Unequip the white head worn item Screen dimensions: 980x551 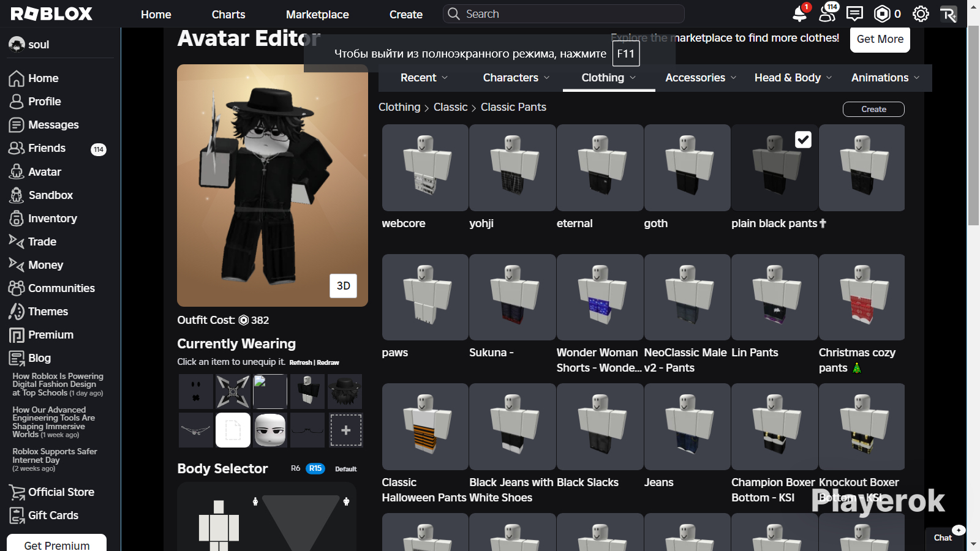pos(270,430)
